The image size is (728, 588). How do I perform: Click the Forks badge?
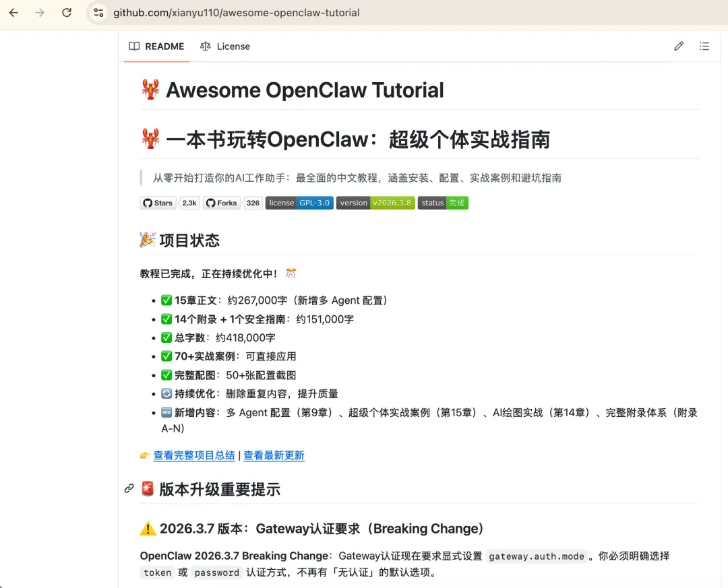tap(222, 203)
